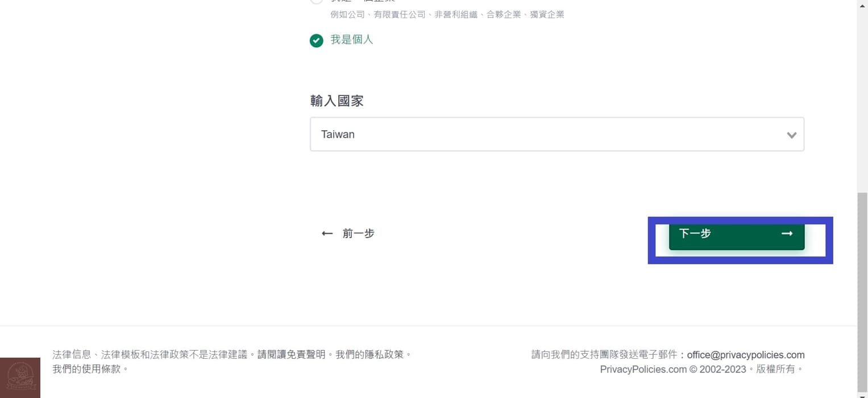Screen dimensions: 868x398
Task: Click the 下一步 button to proceed
Action: [736, 233]
